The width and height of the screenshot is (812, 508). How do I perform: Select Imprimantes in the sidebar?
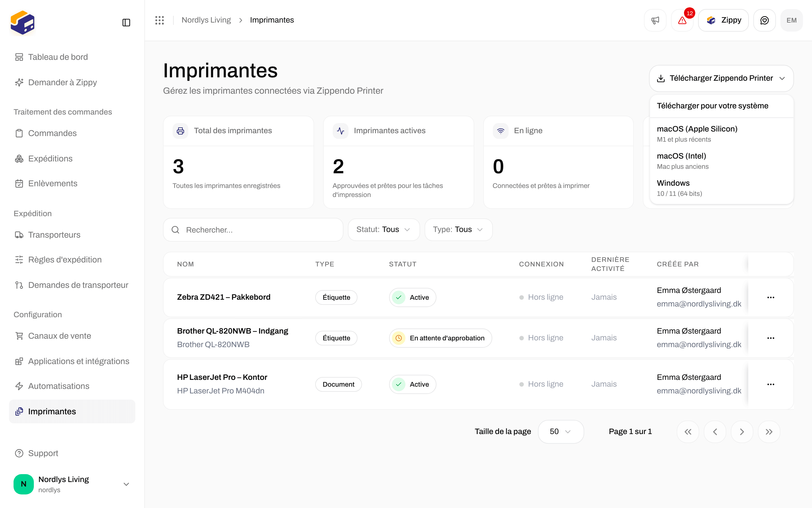click(x=72, y=411)
